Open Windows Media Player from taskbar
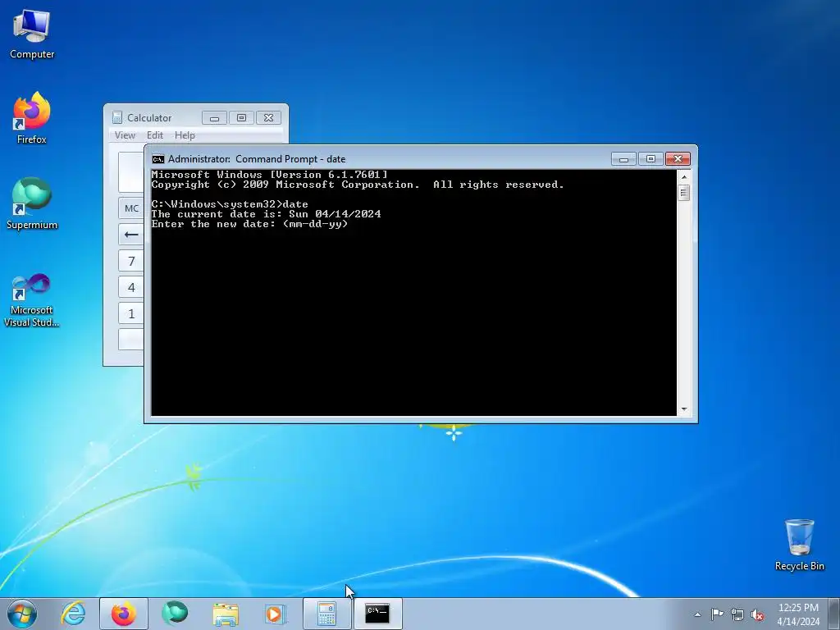The width and height of the screenshot is (840, 630). 276,614
